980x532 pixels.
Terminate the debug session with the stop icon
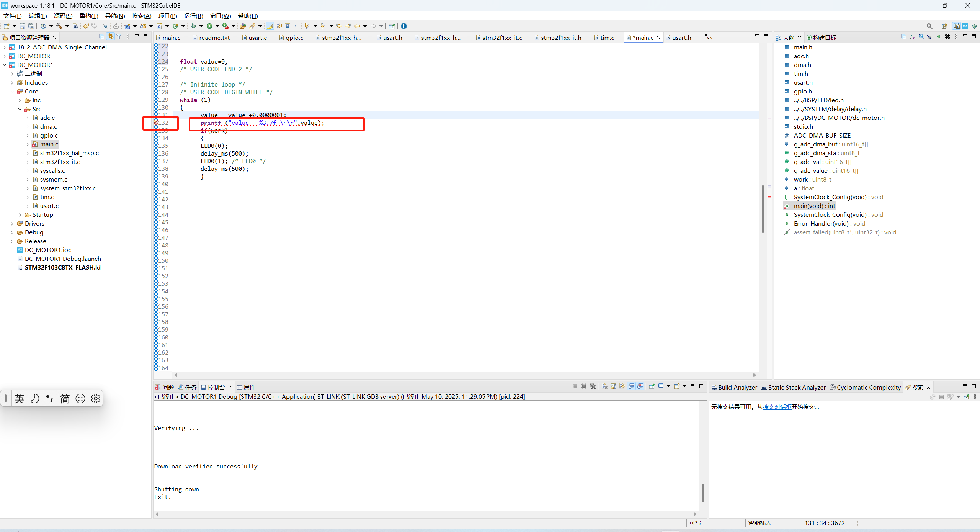point(575,386)
